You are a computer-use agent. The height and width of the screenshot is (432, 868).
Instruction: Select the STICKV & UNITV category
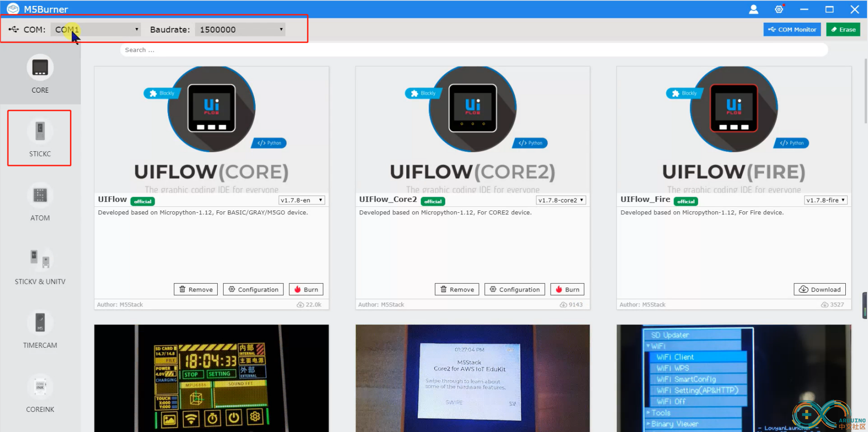pyautogui.click(x=40, y=266)
